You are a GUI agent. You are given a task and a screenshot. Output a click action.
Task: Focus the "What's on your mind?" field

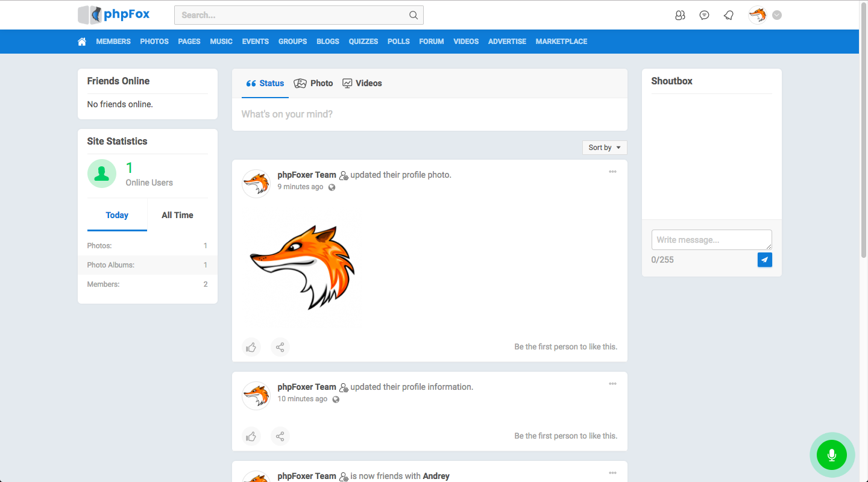tap(430, 114)
